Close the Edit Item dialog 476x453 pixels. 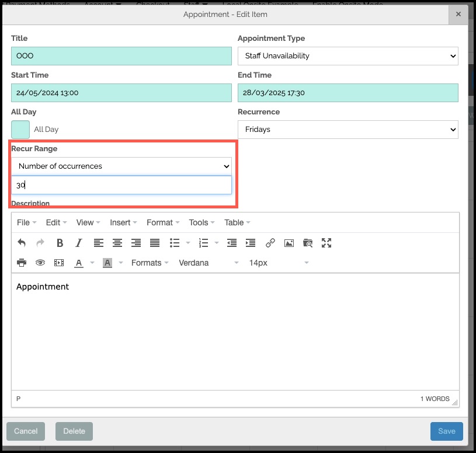click(458, 14)
